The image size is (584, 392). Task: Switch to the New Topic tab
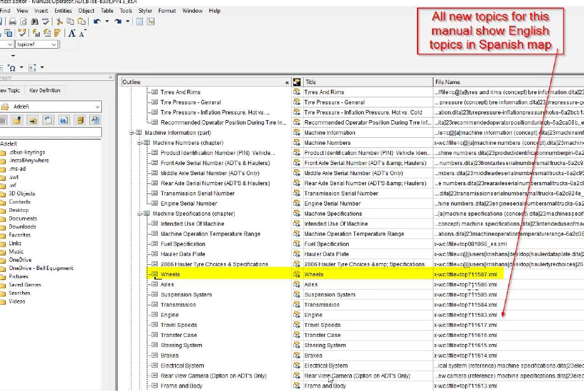coord(10,90)
